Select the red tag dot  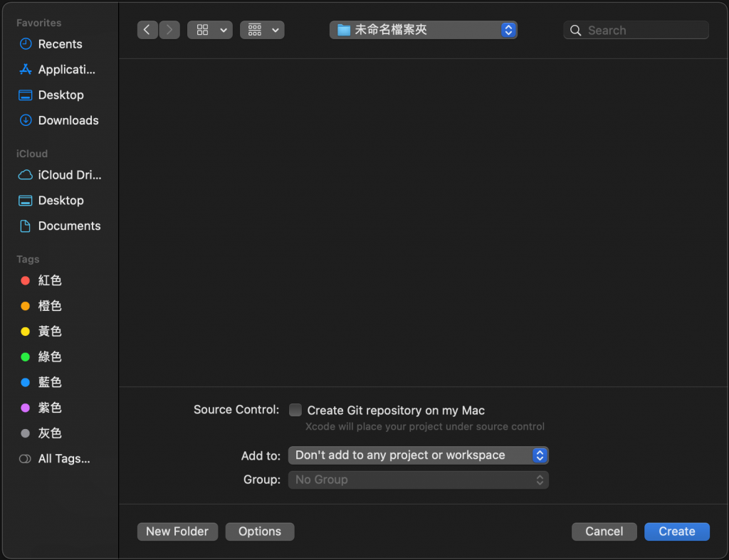(26, 280)
